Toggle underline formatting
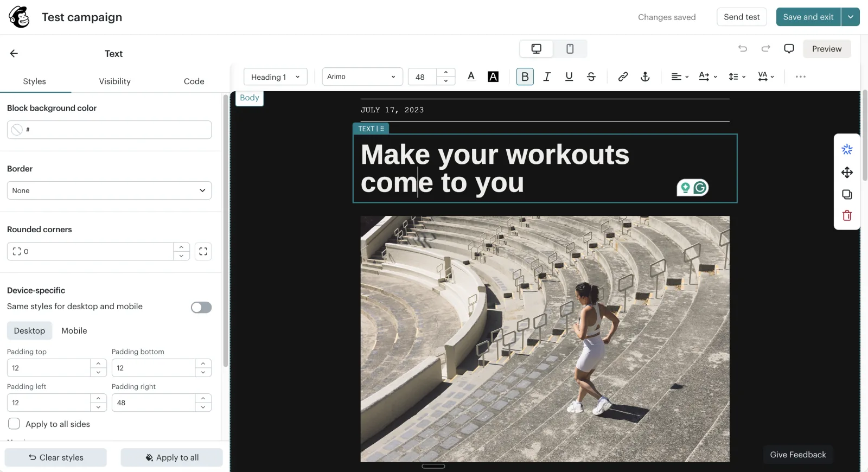Screen dimensions: 868x472 (x=569, y=76)
